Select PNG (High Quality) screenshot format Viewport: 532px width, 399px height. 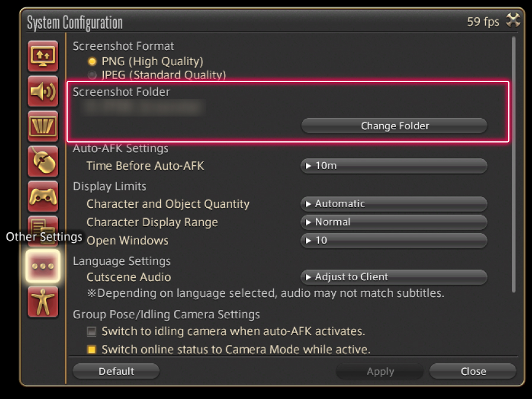point(92,61)
